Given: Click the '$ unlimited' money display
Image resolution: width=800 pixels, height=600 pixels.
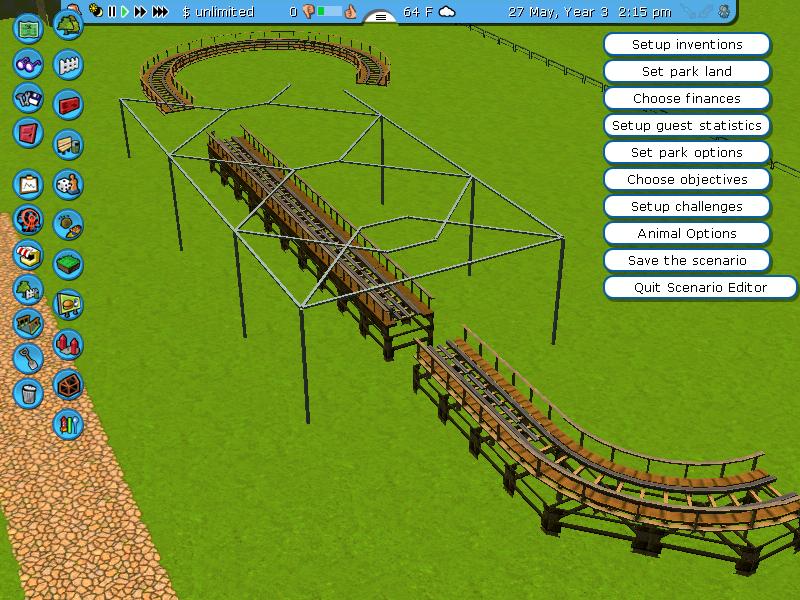Looking at the screenshot, I should (218, 11).
